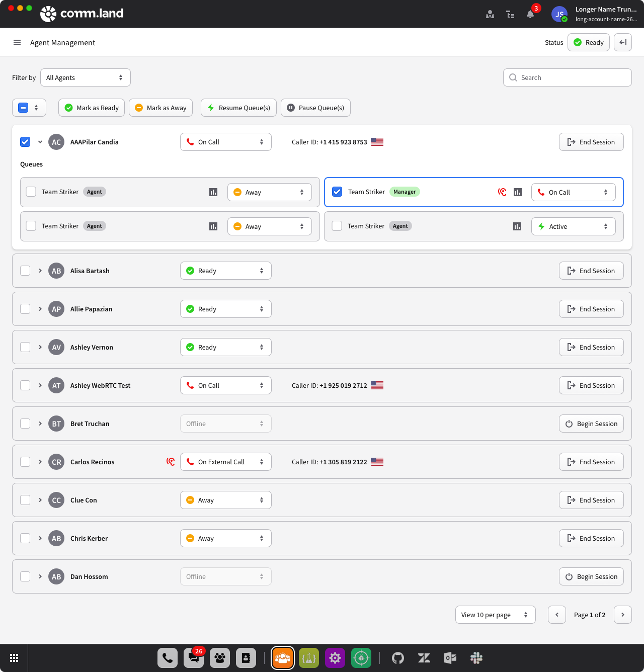Screen dimensions: 644x672
Task: Open stats chart icon in Active Team Striker queue
Action: (517, 226)
